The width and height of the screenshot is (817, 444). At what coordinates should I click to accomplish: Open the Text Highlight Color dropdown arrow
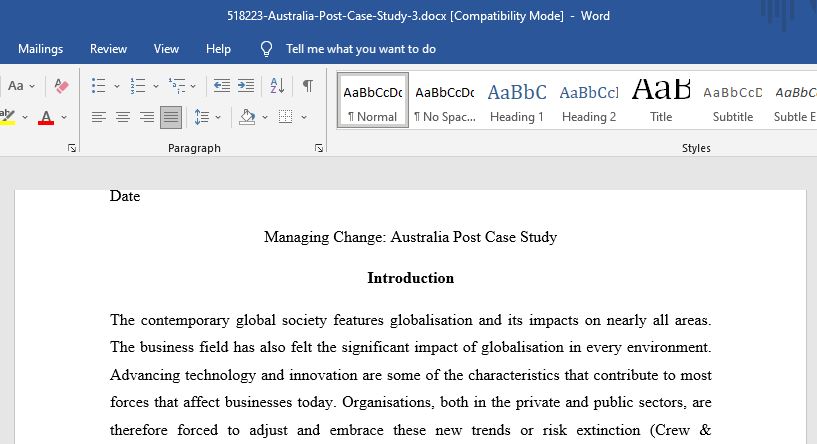click(x=24, y=117)
